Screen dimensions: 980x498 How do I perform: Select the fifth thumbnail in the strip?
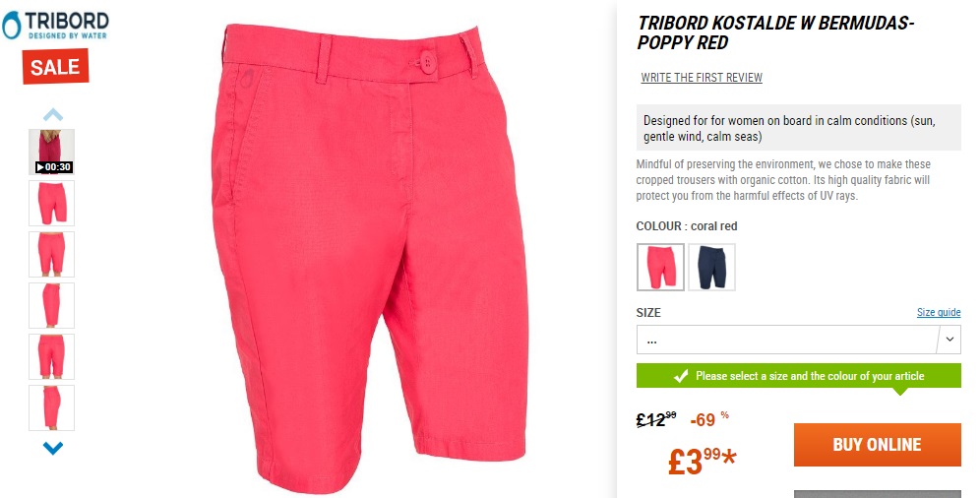tap(52, 357)
